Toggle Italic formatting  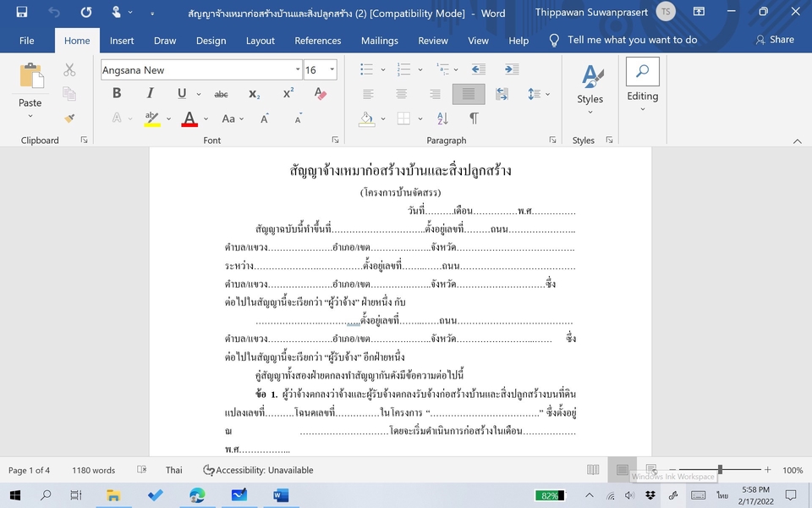150,93
